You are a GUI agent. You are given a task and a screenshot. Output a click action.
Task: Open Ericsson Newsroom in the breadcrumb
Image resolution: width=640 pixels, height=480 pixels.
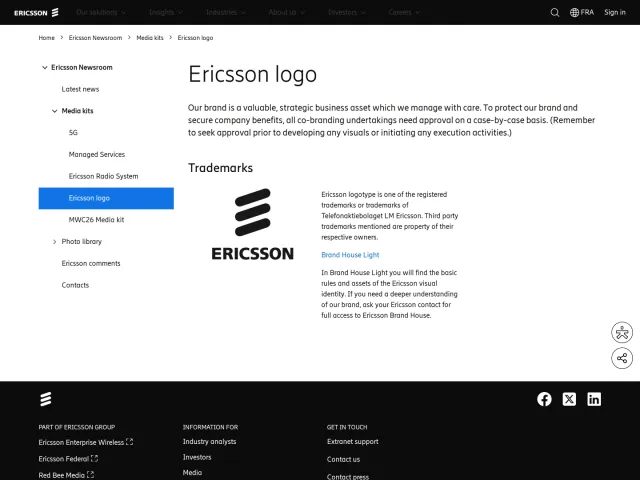coord(95,38)
